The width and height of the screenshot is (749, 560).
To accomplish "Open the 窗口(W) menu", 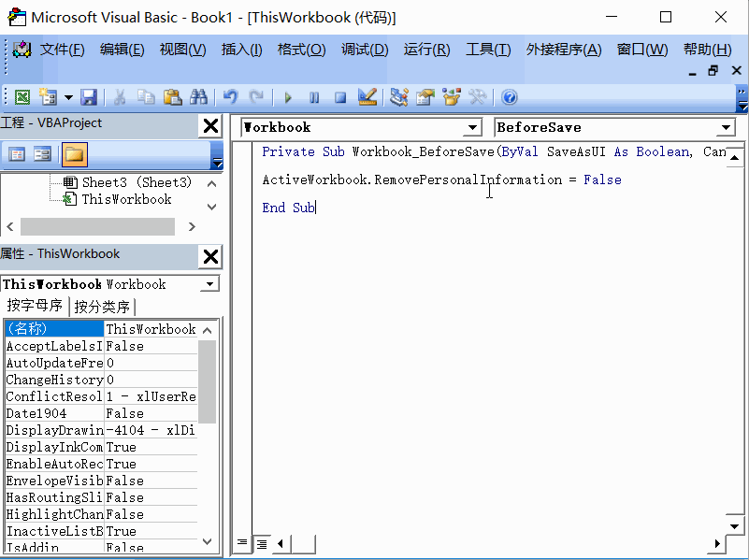I will 642,50.
